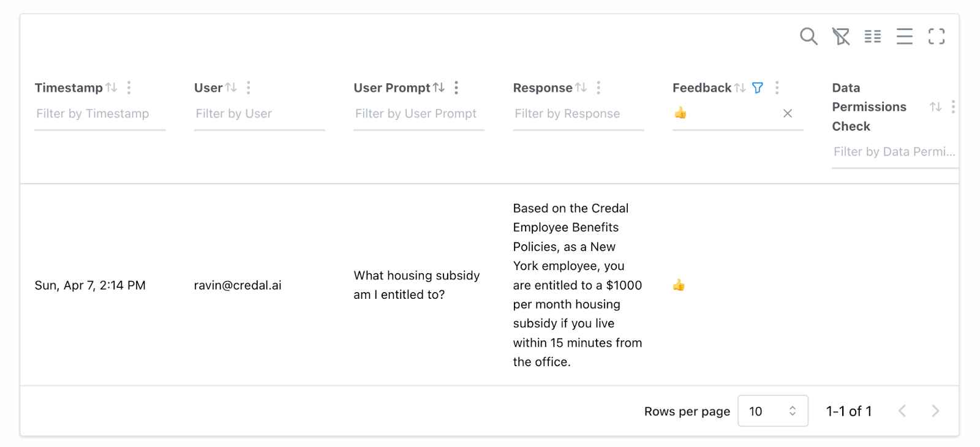Go to previous page arrow
The width and height of the screenshot is (980, 447).
pyautogui.click(x=902, y=411)
